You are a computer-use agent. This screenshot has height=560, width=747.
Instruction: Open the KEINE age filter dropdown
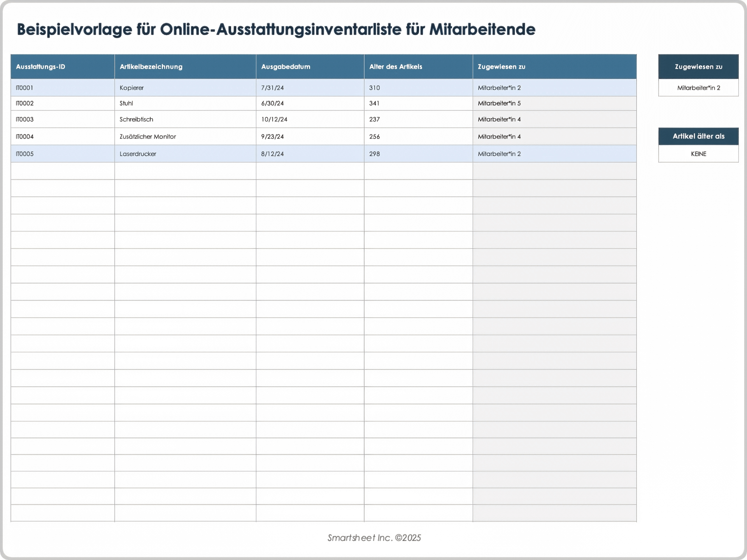click(698, 154)
